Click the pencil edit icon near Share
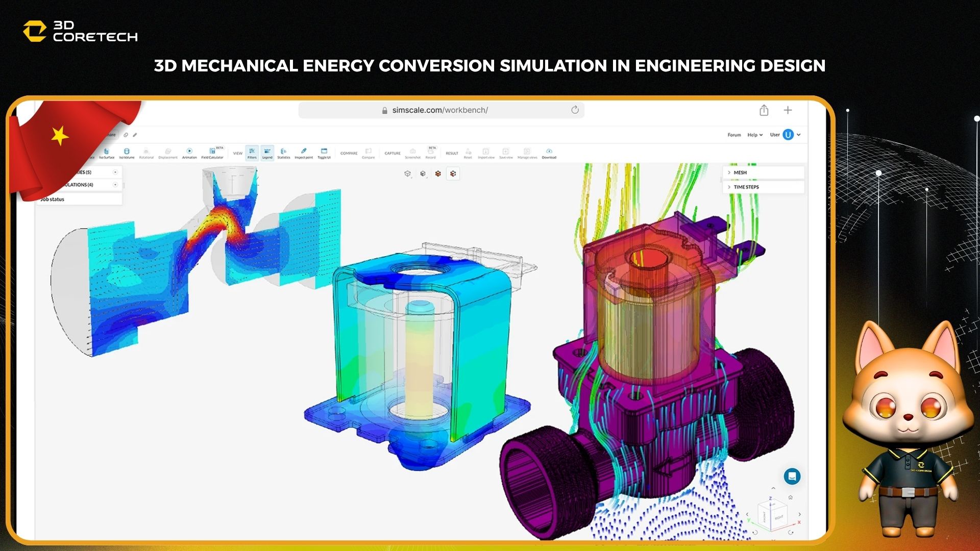Image resolution: width=980 pixels, height=551 pixels. pos(135,135)
